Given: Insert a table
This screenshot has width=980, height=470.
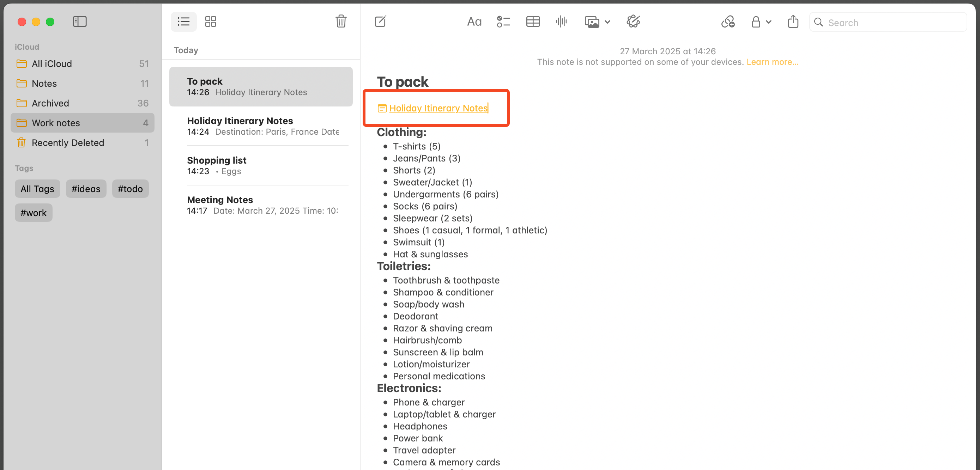Looking at the screenshot, I should 533,22.
